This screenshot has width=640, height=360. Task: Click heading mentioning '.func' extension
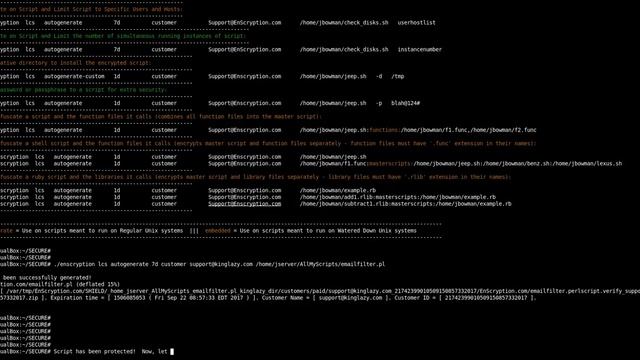coord(268,144)
